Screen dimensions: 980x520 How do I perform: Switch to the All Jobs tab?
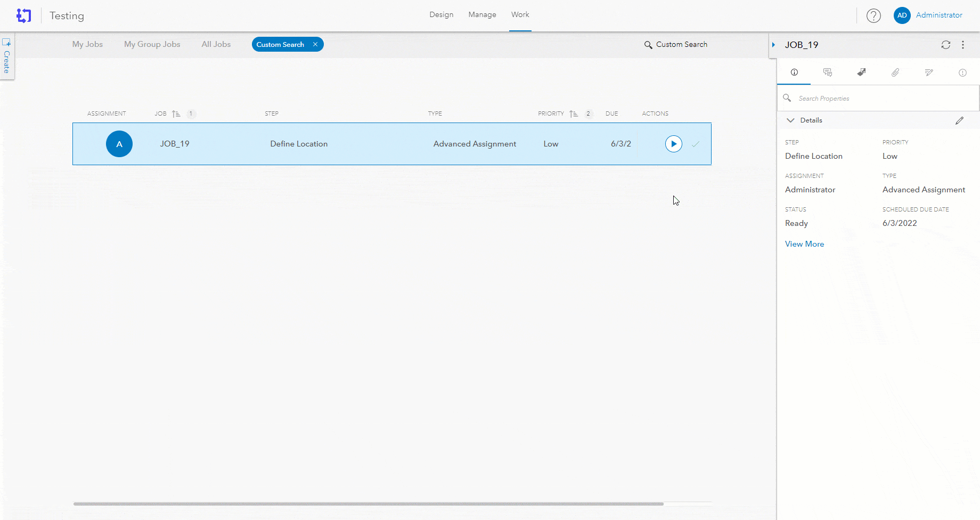pyautogui.click(x=216, y=44)
